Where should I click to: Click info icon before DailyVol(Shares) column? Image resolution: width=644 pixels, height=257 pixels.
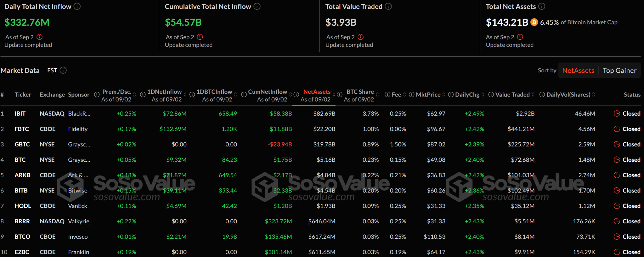tap(542, 94)
